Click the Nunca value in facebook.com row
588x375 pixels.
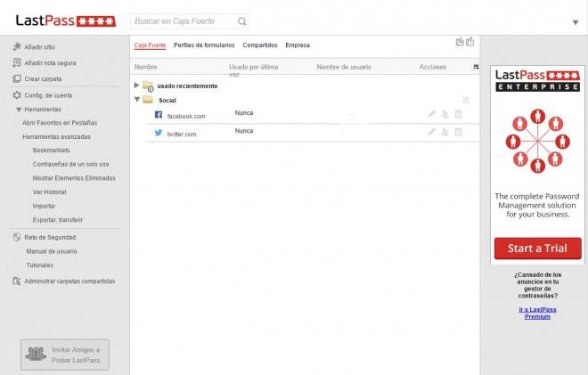coord(244,113)
